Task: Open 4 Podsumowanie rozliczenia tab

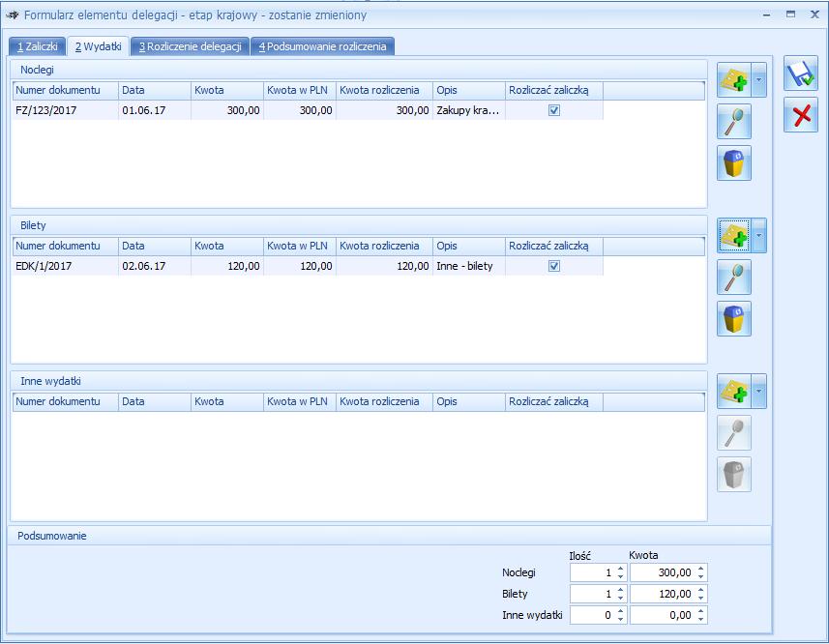Action: 322,46
